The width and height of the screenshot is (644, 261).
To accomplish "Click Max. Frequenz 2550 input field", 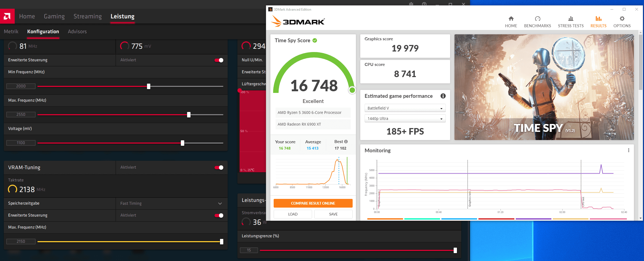I will [21, 114].
